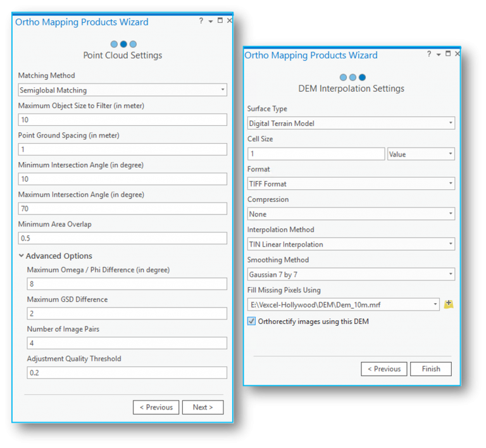
Task: Click Cell Size value input field
Action: pyautogui.click(x=316, y=154)
